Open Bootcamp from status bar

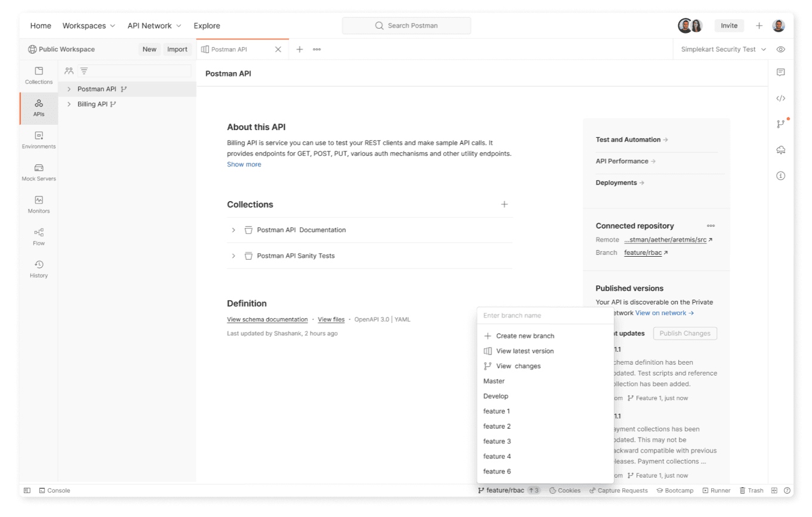(x=675, y=491)
